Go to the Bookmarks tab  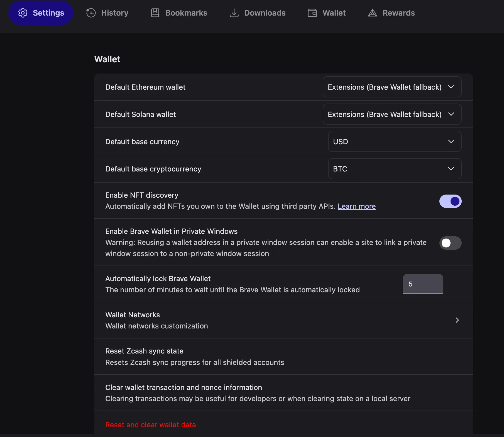(x=179, y=13)
